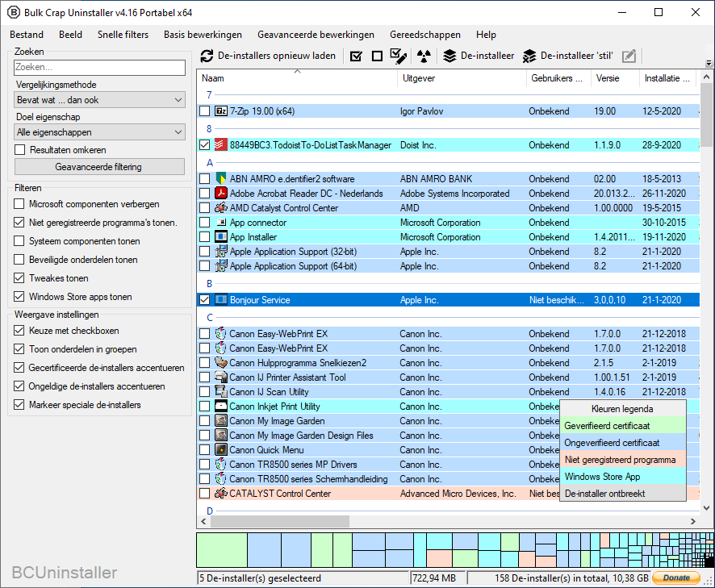This screenshot has height=588, width=715.
Task: Click the Todoist app icon in list
Action: coord(220,145)
